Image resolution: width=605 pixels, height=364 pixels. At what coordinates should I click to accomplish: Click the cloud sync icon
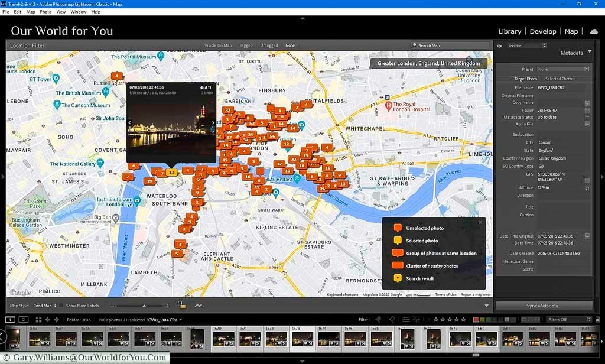(594, 32)
